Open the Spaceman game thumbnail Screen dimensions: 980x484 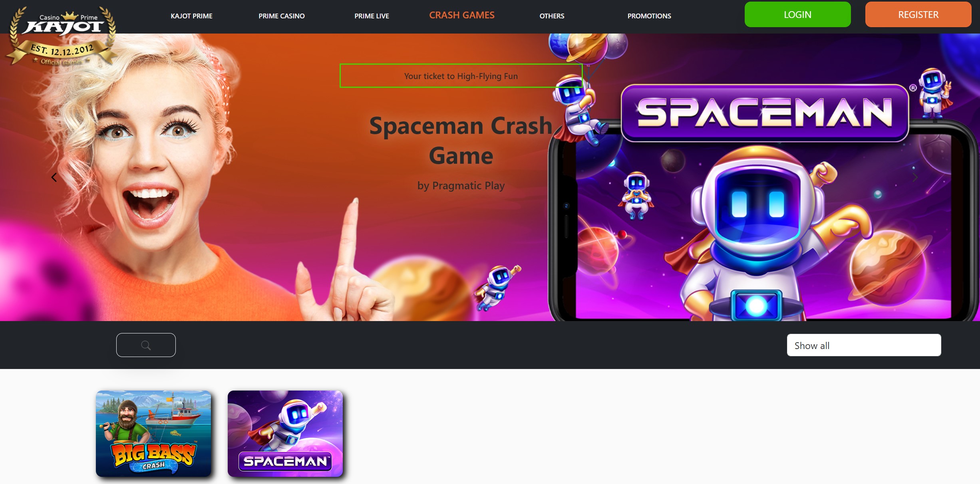[285, 434]
